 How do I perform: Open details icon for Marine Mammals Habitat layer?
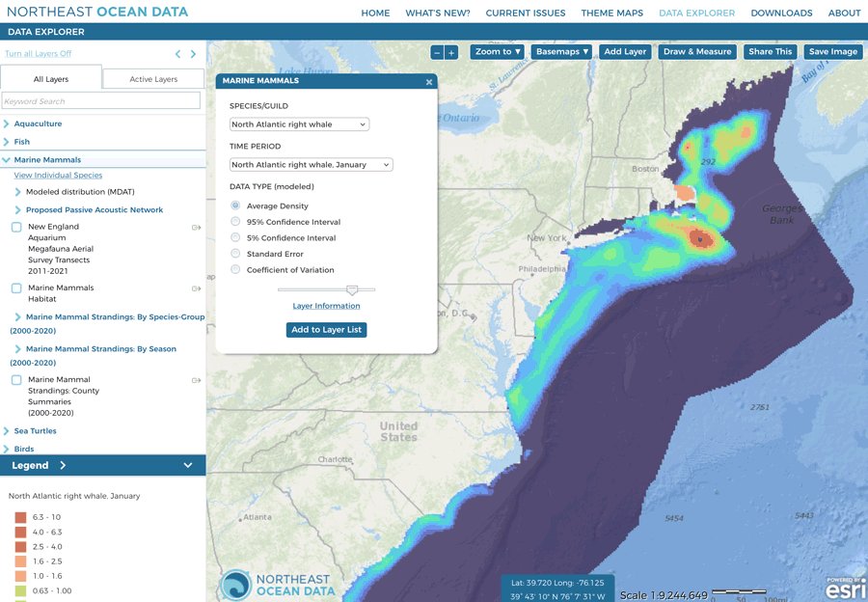coord(196,288)
